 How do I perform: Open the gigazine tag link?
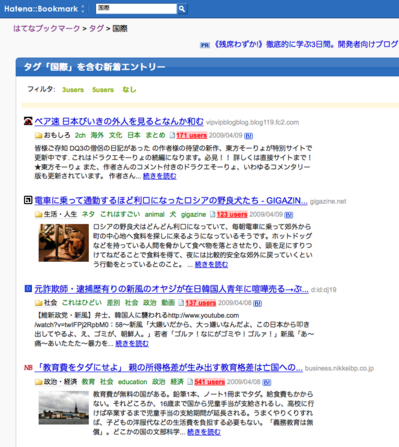click(193, 215)
